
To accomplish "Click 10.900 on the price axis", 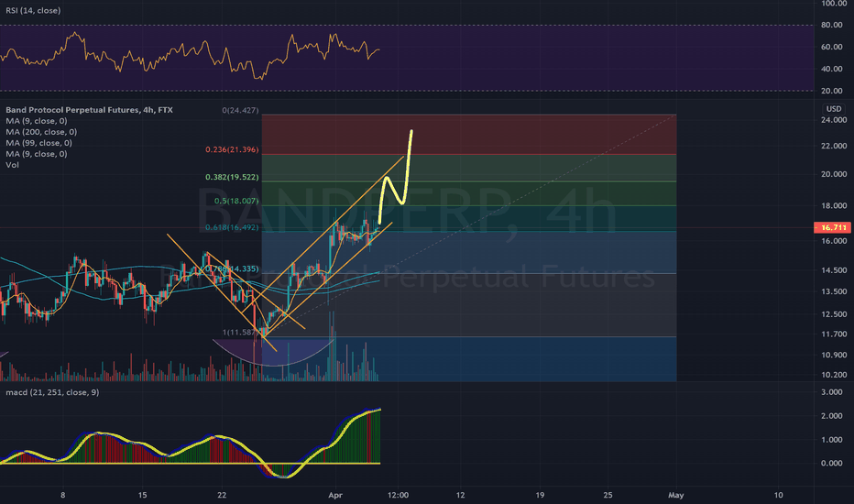I will coord(834,356).
